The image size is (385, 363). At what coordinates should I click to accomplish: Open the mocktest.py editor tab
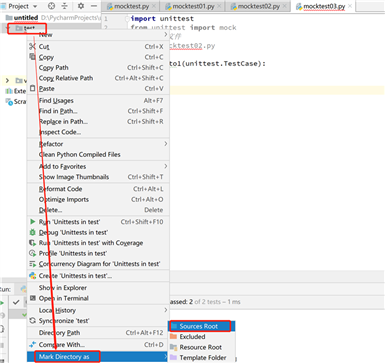(x=131, y=6)
